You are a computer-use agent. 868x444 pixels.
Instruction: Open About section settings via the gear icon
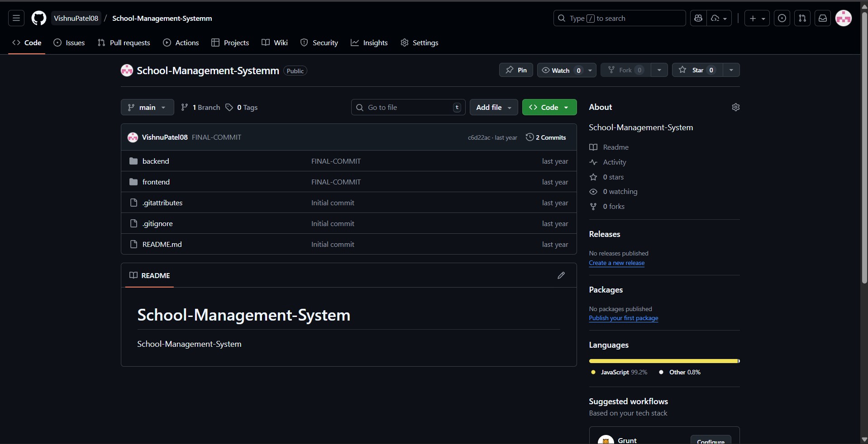(735, 107)
